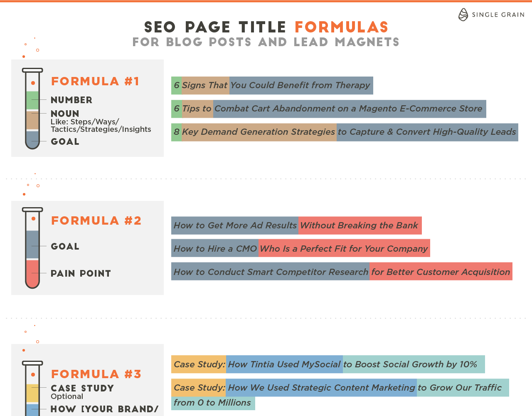Select the red Pain Point segment in Formula #2 tube

click(32, 272)
